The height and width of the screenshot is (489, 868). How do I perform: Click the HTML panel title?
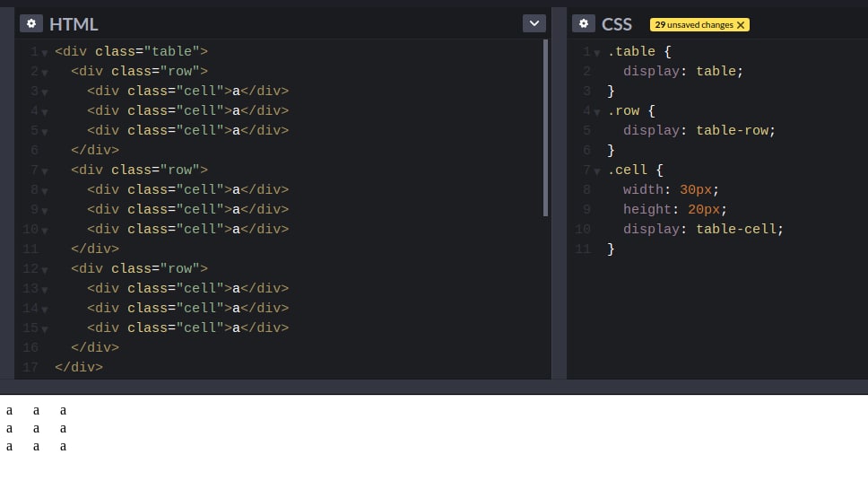[74, 24]
